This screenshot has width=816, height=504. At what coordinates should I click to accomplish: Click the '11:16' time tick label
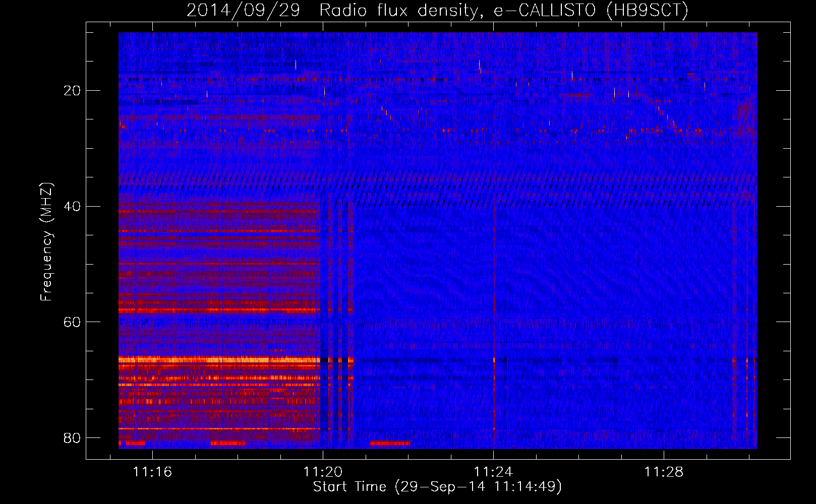[152, 472]
